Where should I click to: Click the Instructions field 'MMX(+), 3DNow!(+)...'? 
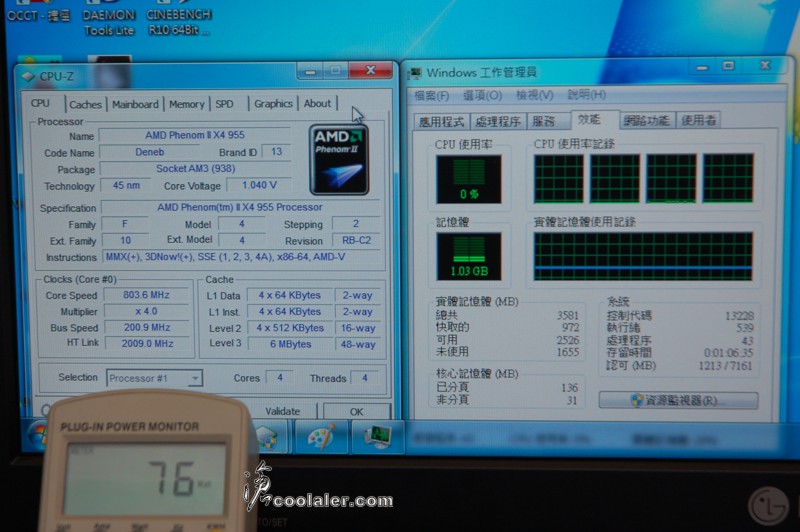pos(241,257)
